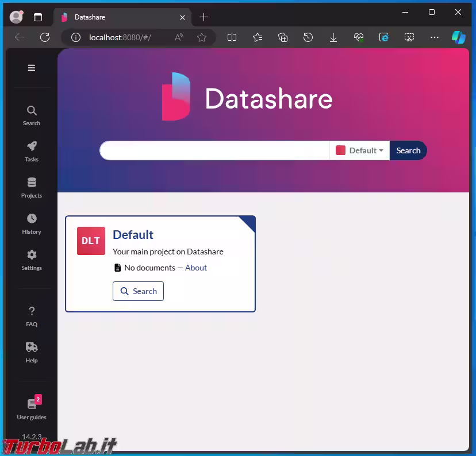
Task: Open the Default project title link
Action: click(x=133, y=235)
